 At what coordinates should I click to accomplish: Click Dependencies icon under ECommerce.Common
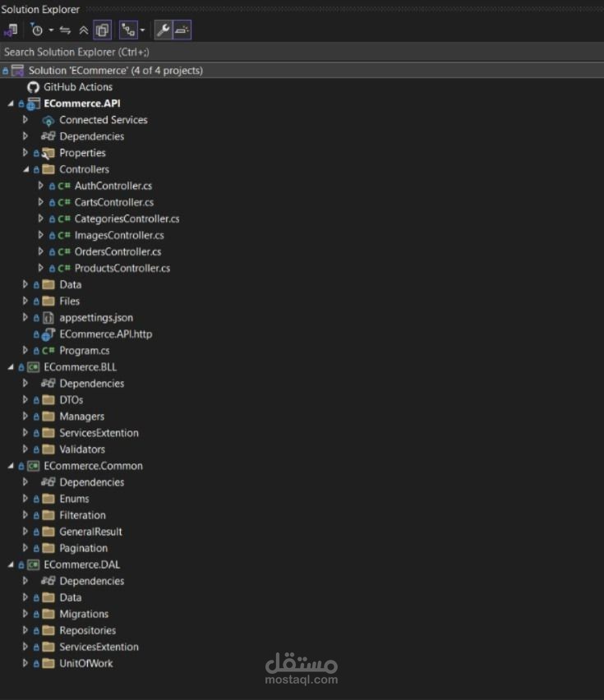pyautogui.click(x=48, y=482)
